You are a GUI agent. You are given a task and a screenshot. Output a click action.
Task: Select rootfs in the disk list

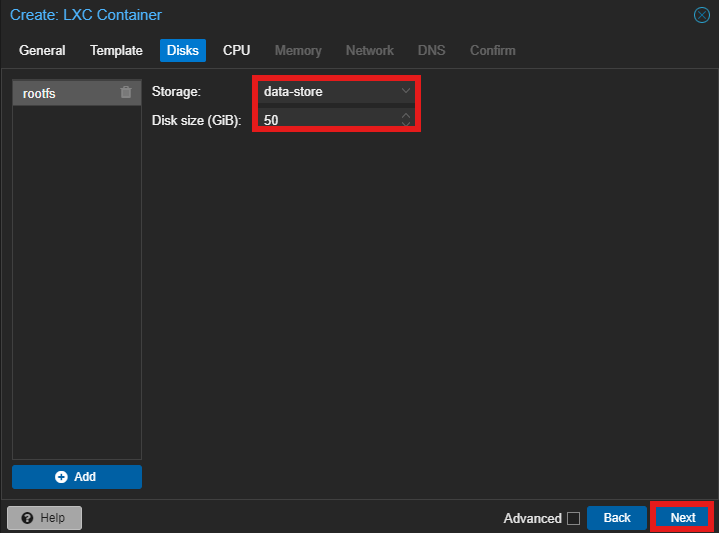(60, 93)
